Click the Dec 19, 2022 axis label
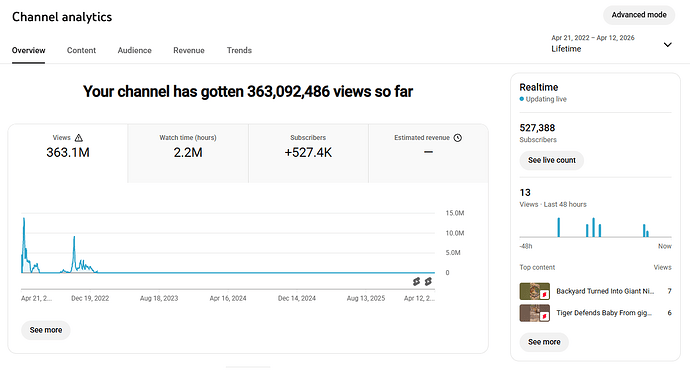The height and width of the screenshot is (370, 690). pos(90,298)
